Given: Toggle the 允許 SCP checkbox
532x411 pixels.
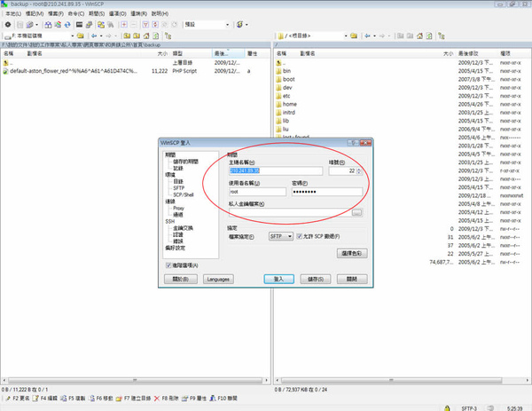Looking at the screenshot, I should (300, 236).
